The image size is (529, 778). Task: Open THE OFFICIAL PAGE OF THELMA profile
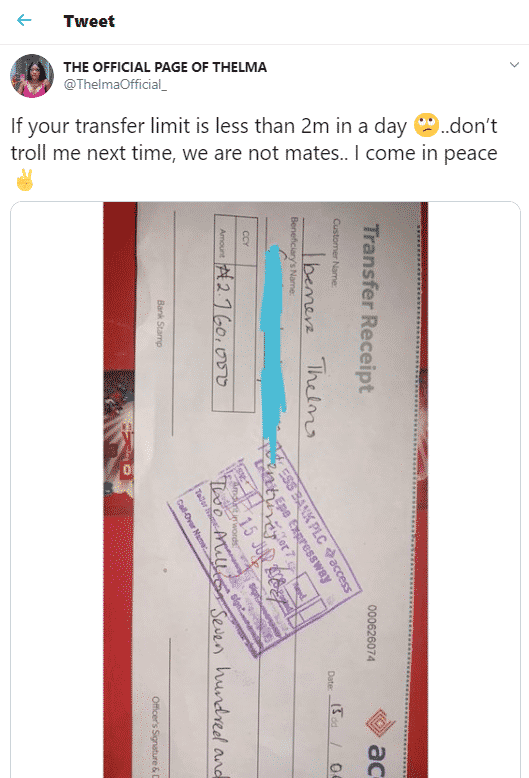pos(165,67)
